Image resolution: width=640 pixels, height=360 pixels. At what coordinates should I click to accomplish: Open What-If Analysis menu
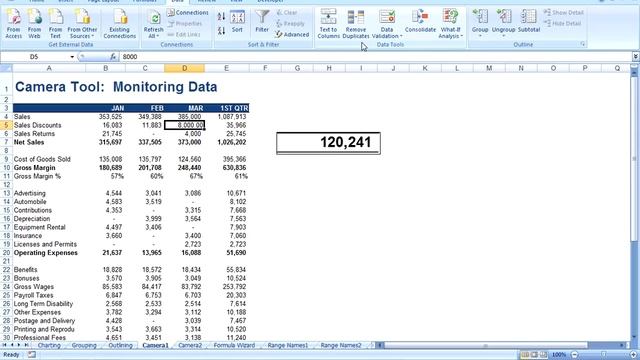(x=451, y=24)
